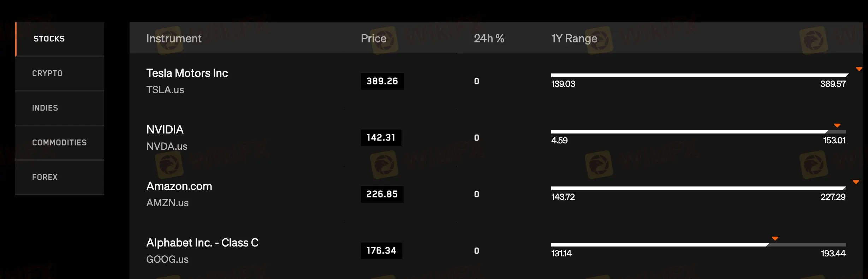Open the NVIDIA instrument link
The image size is (868, 279).
click(165, 130)
